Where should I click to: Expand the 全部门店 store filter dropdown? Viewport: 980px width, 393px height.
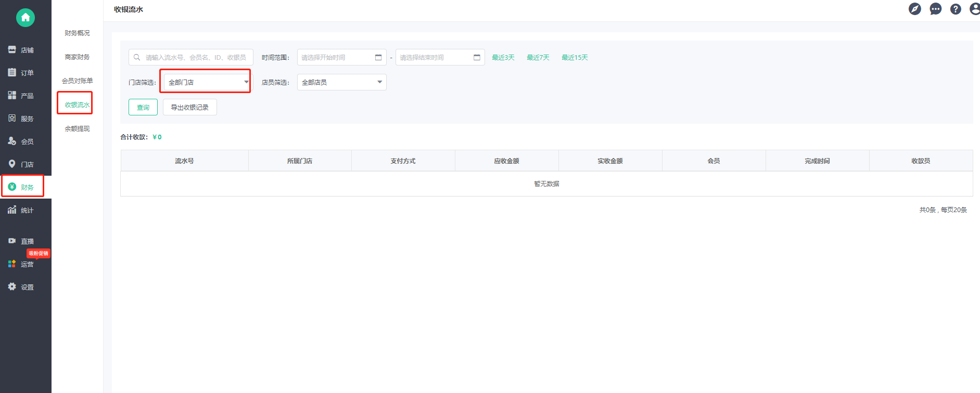pos(207,82)
